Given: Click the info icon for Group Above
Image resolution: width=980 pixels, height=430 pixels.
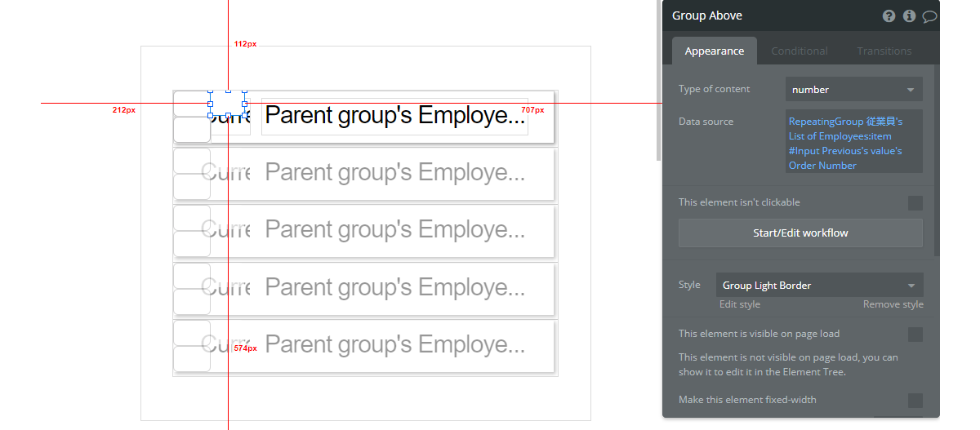Looking at the screenshot, I should pos(909,16).
